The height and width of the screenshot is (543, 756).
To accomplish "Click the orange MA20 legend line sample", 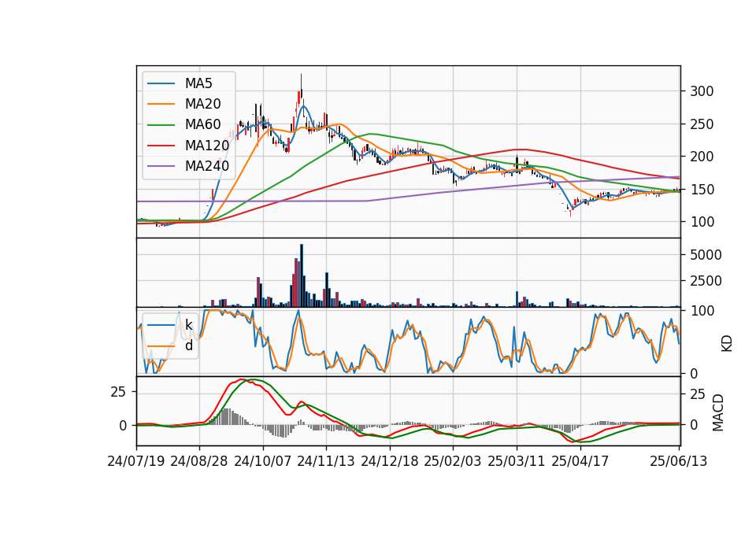I will [x=161, y=104].
